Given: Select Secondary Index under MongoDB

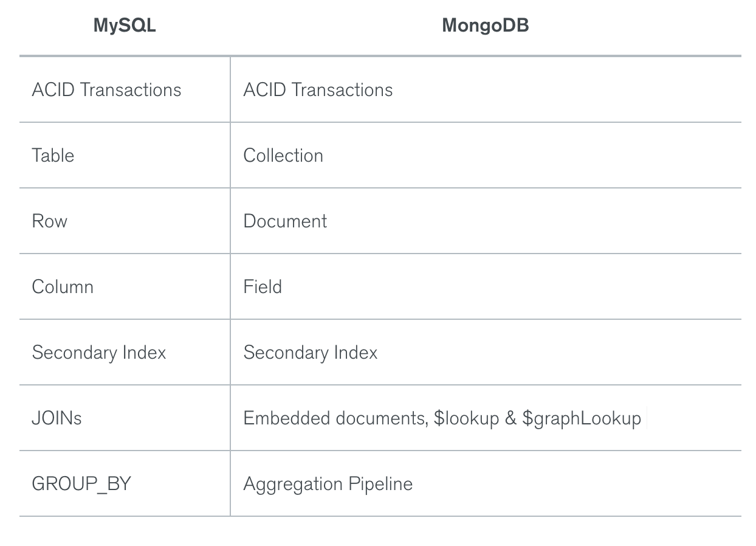Looking at the screenshot, I should (311, 353).
